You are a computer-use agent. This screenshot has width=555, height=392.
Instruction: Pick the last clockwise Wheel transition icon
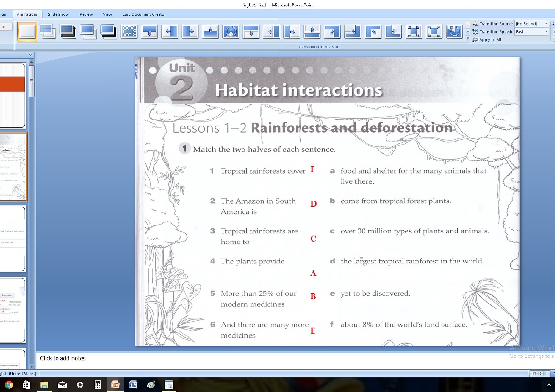pyautogui.click(x=454, y=32)
